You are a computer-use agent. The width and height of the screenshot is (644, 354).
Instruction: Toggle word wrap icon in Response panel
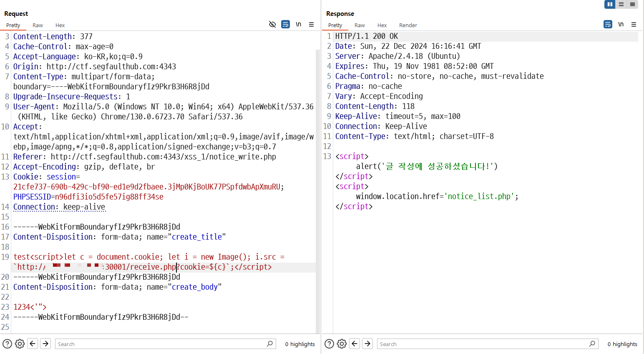[608, 24]
